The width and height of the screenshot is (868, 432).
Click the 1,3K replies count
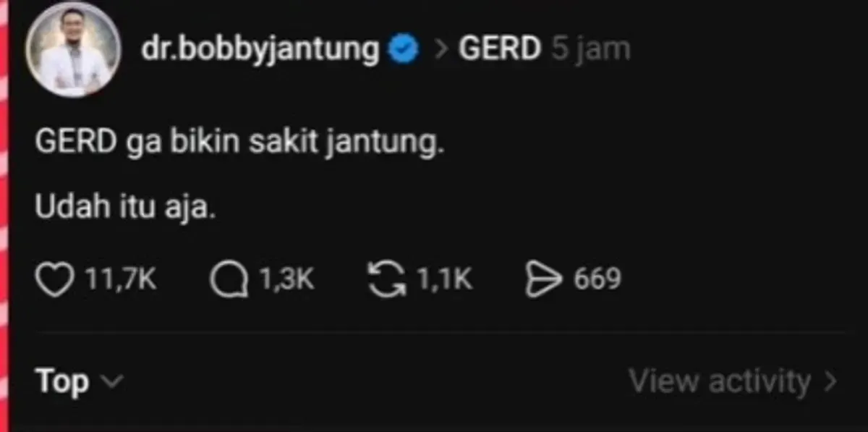(x=286, y=279)
